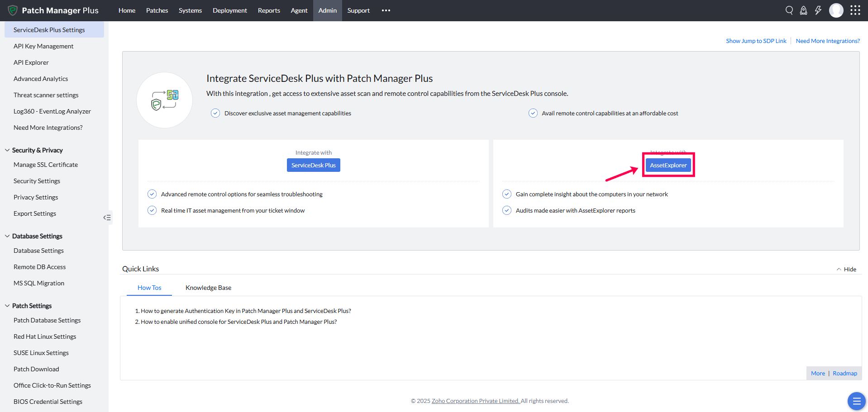The image size is (868, 412).
Task: Collapse the Database Settings section
Action: pos(7,236)
